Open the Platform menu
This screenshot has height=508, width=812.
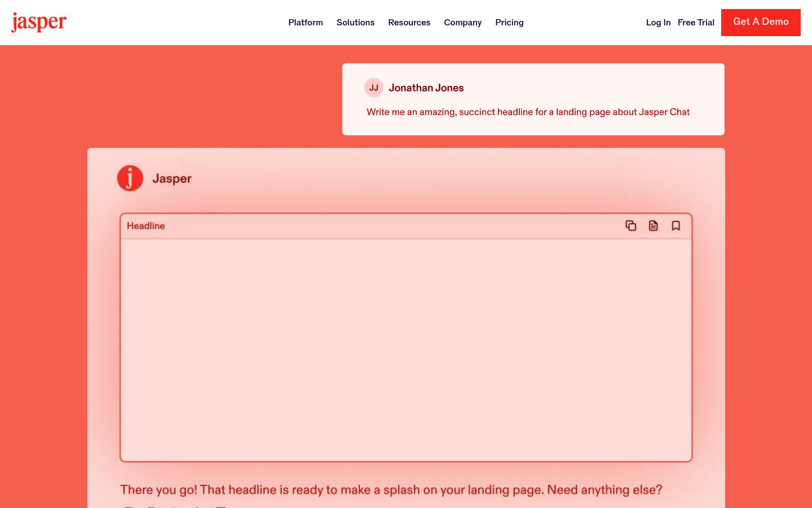(x=306, y=23)
